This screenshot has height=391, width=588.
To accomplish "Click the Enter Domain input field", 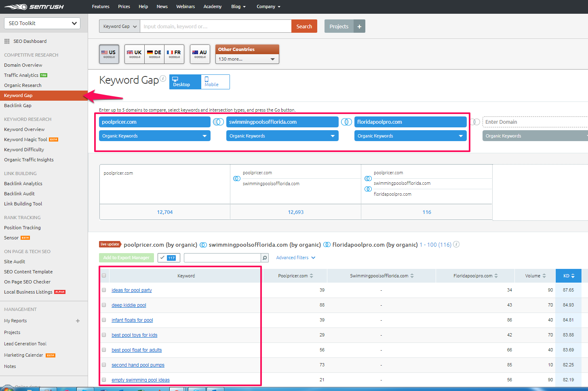I will tap(535, 122).
